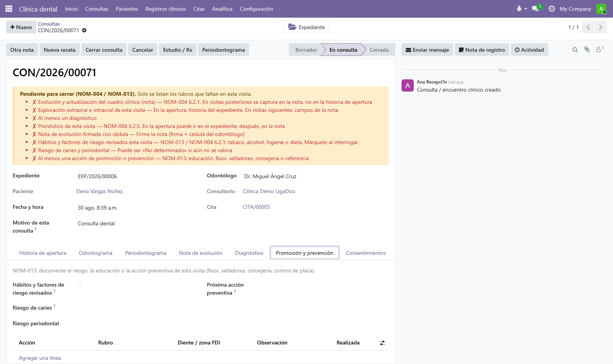The width and height of the screenshot is (613, 364).
Task: Switch to the Consentimientos tab
Action: [x=366, y=253]
